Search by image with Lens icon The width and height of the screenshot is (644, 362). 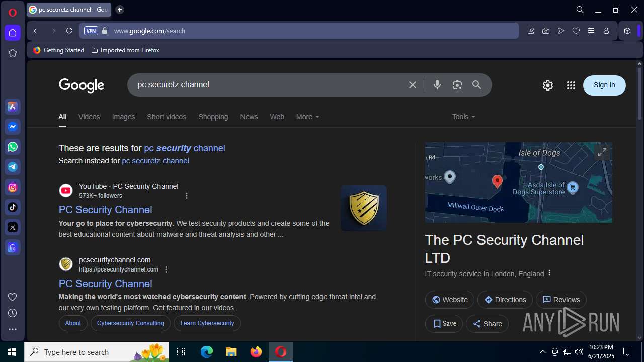point(457,85)
